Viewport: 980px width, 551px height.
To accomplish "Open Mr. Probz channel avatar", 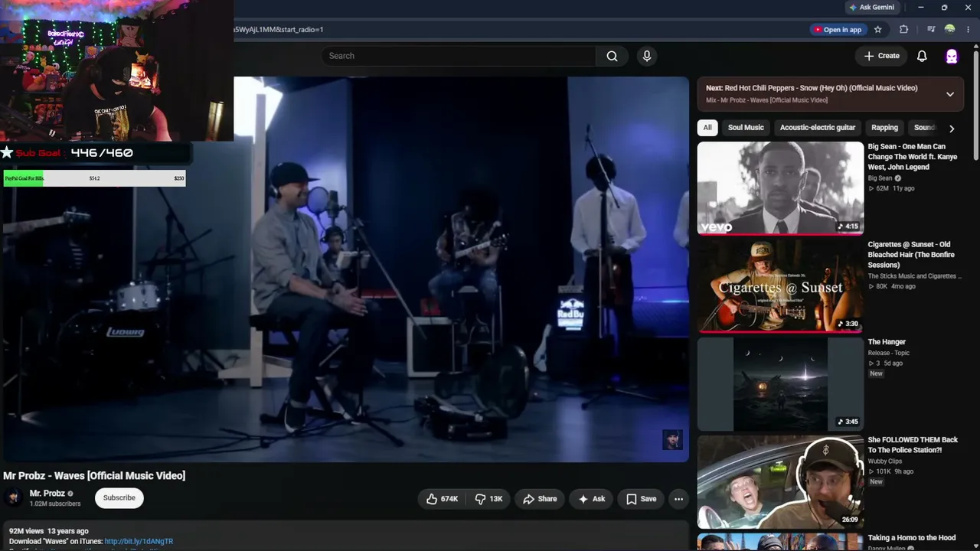I will (x=14, y=497).
